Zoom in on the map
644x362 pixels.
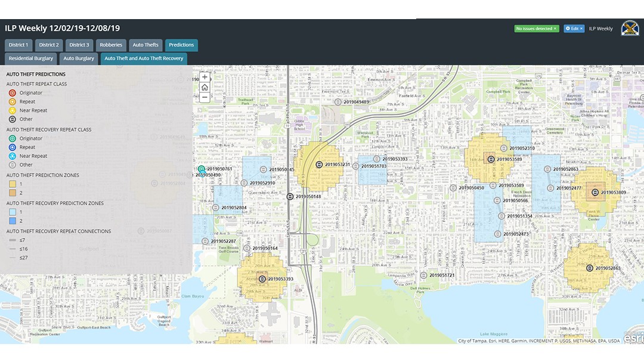205,78
